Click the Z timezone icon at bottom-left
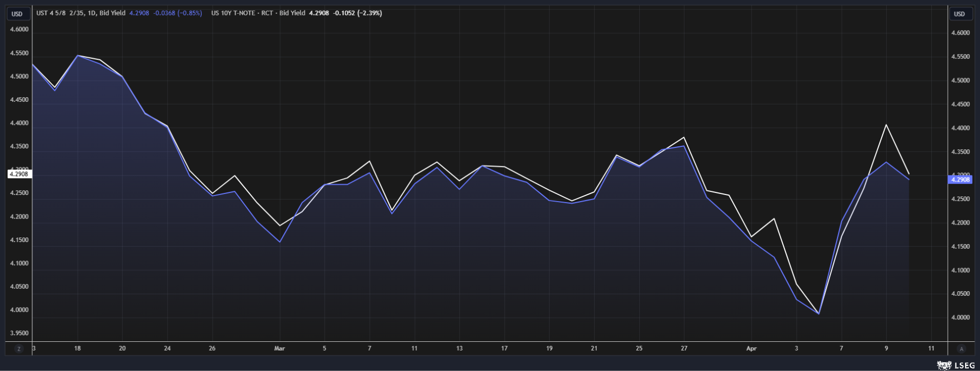The width and height of the screenshot is (980, 371). (19, 348)
